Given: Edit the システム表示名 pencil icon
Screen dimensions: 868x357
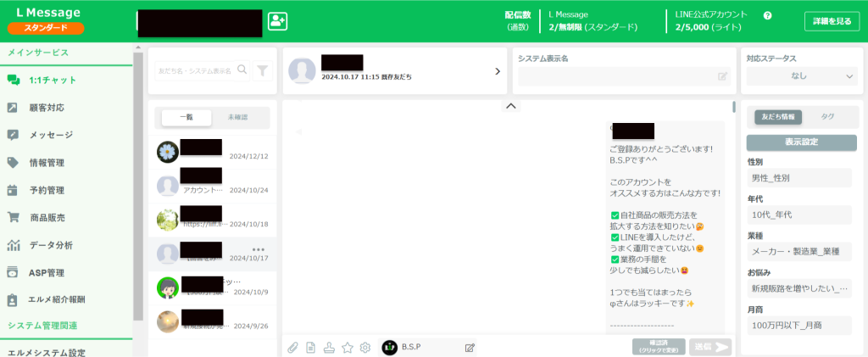Looking at the screenshot, I should (722, 76).
